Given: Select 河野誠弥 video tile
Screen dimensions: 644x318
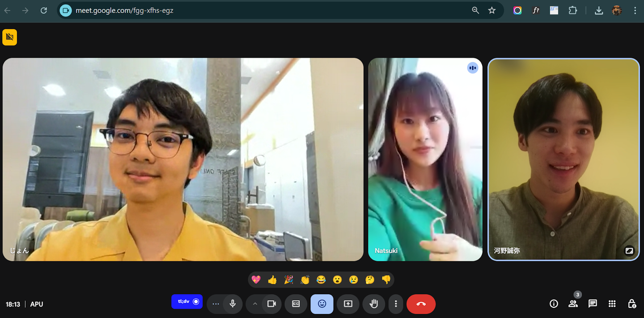Looking at the screenshot, I should tap(563, 159).
